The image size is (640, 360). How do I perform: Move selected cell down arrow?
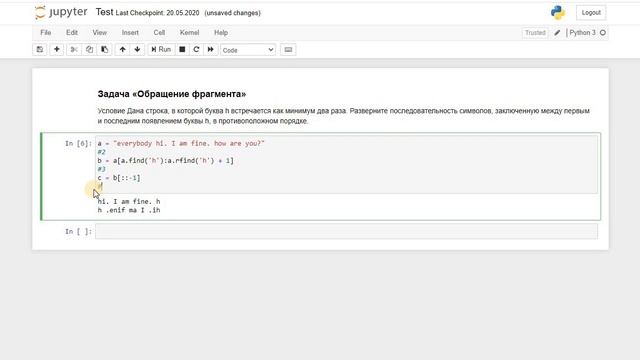pos(138,50)
